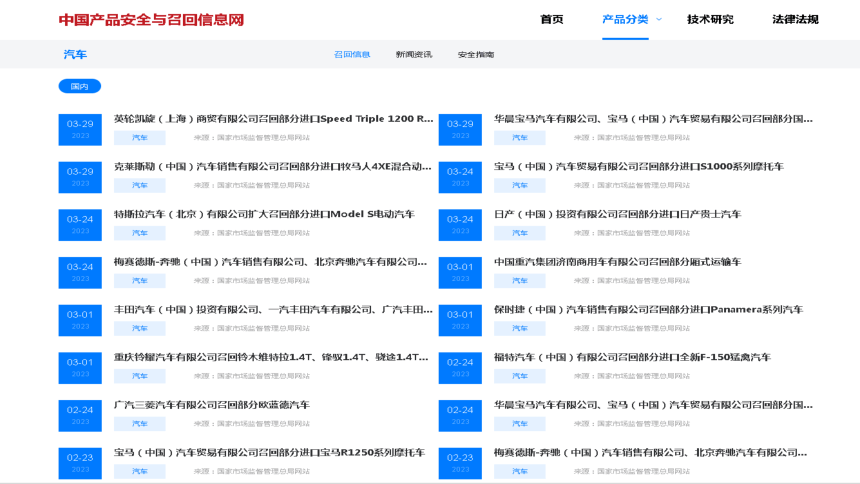Open 法律法规 navigation item
Viewport: 860px width, 484px height.
pos(795,19)
